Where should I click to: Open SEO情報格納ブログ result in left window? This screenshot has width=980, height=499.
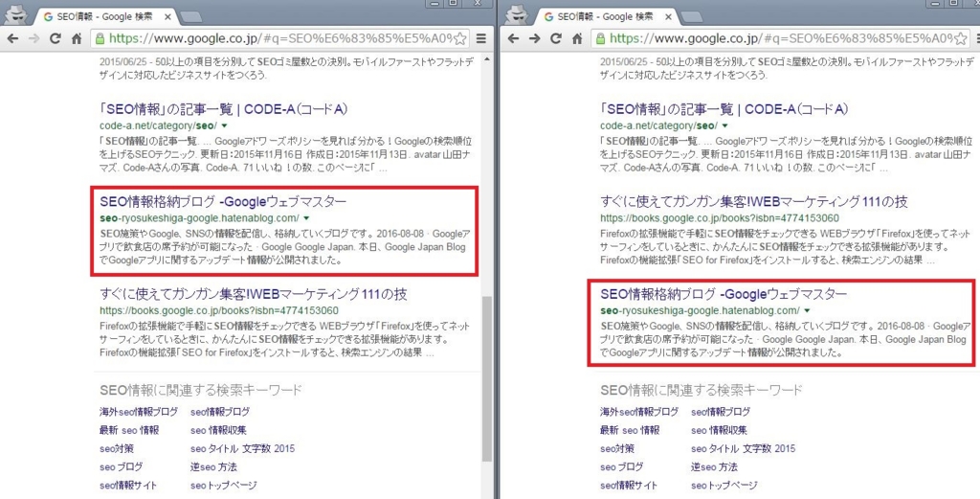pos(223,202)
